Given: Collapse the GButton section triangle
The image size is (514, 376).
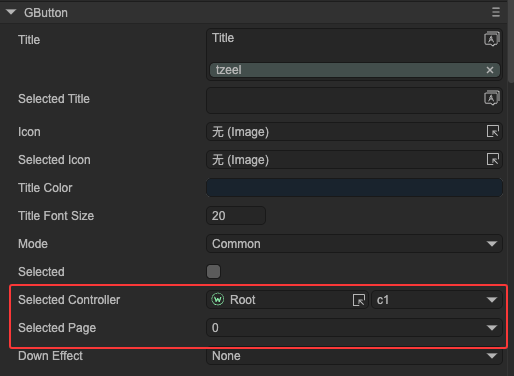Looking at the screenshot, I should pyautogui.click(x=11, y=12).
